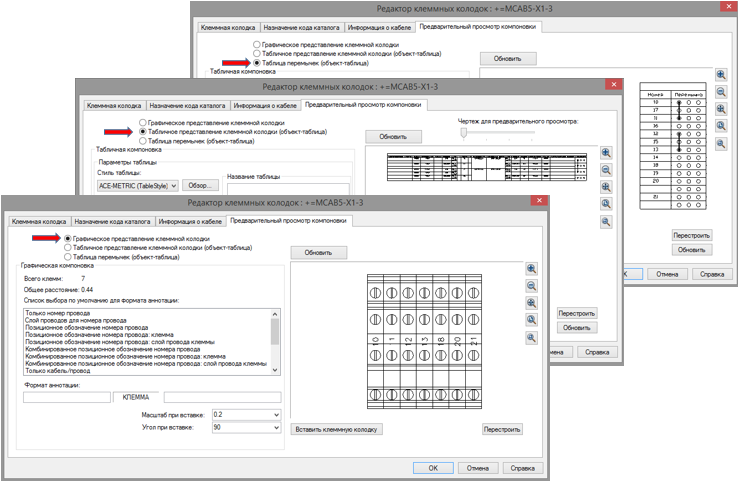Click the zoom extents magnifier in the back window

click(721, 109)
